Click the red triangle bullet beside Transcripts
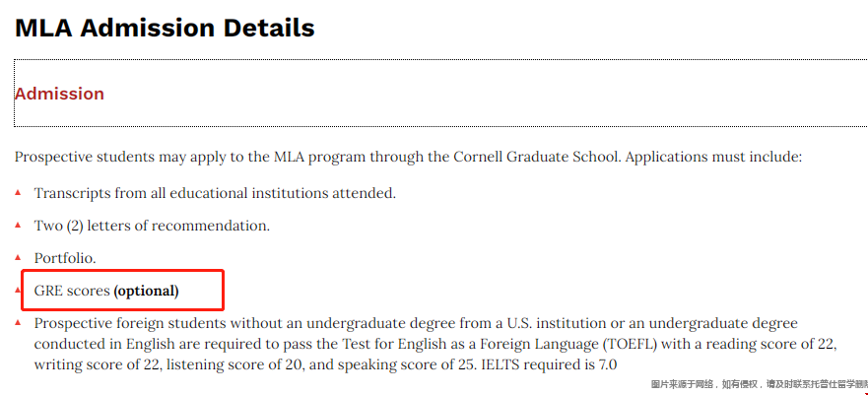The image size is (868, 395). pyautogui.click(x=18, y=192)
